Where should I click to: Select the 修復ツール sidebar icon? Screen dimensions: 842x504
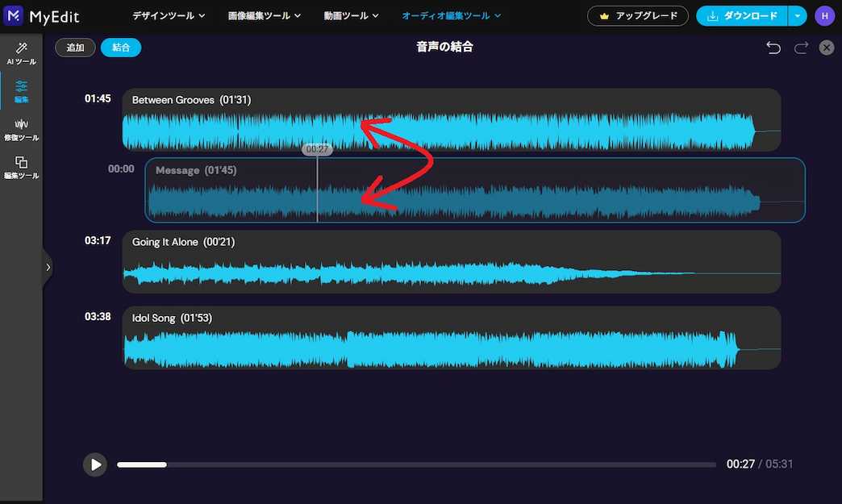coord(21,129)
